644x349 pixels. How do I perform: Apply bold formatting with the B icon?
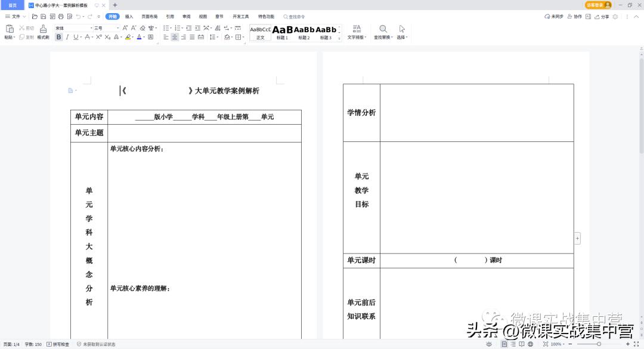click(58, 37)
